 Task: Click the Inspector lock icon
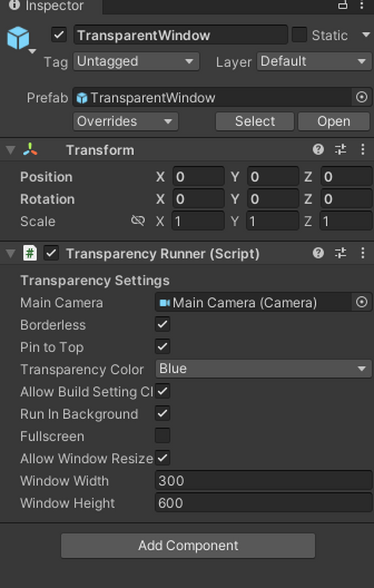(342, 5)
